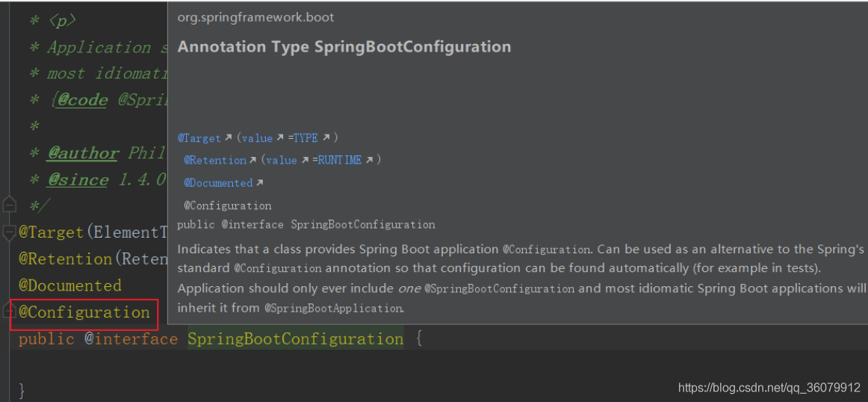Image resolution: width=868 pixels, height=402 pixels.
Task: Click the 'Application' comment line in editor
Action: 99,48
